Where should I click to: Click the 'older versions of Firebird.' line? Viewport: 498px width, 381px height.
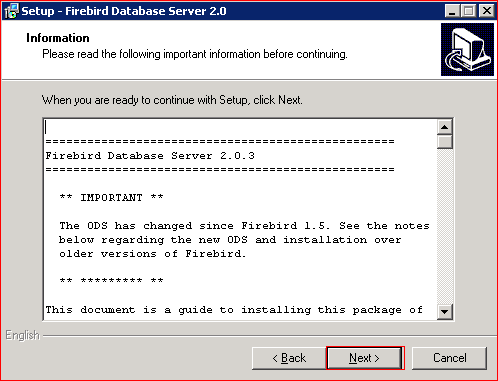tap(153, 254)
